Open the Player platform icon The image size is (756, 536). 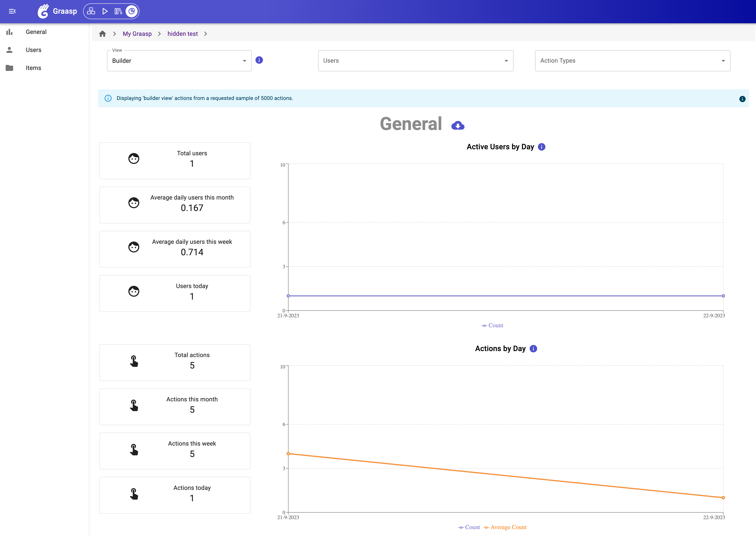tap(105, 11)
